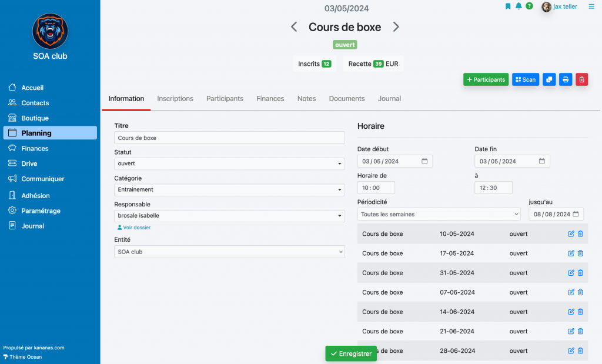Edit the 10-05-2024 Cours de boxe occurrence

[571, 234]
